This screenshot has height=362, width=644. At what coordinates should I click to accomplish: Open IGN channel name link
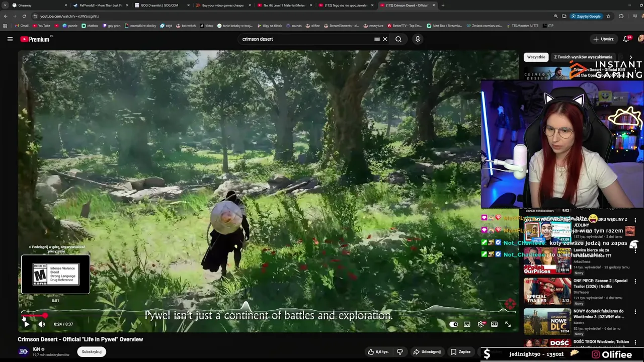(x=36, y=349)
